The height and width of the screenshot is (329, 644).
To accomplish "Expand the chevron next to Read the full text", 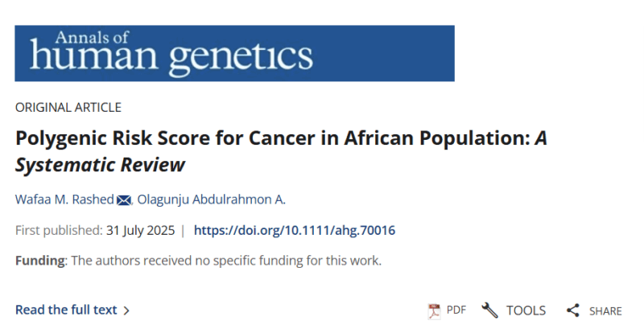I will [126, 310].
